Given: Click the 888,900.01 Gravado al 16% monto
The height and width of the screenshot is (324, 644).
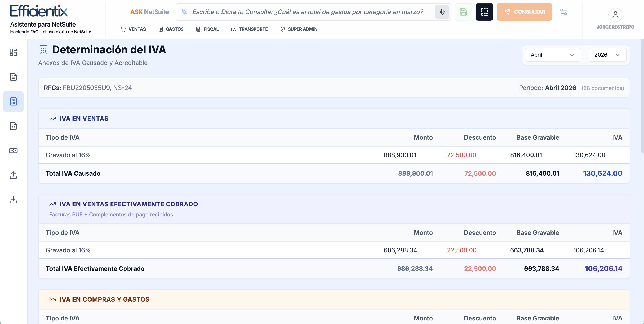Looking at the screenshot, I should pos(400,155).
